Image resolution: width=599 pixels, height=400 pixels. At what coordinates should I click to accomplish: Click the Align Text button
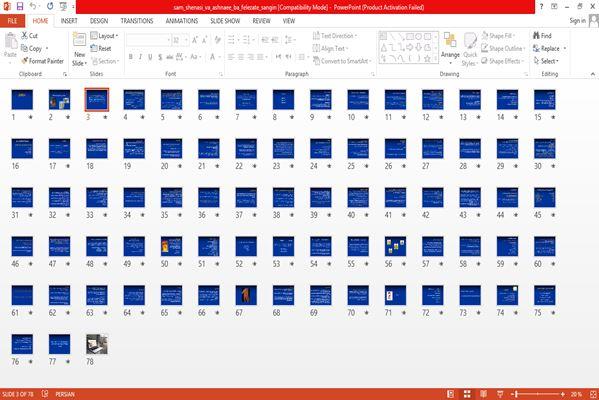point(331,48)
